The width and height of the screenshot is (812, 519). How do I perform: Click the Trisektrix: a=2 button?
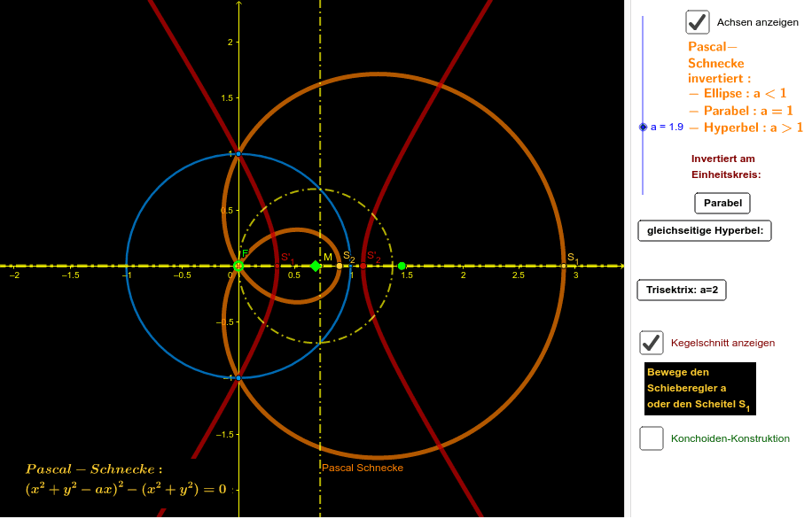coord(682,290)
